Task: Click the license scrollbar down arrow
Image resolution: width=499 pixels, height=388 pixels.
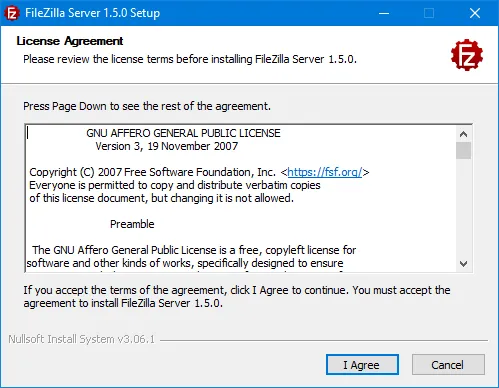Action: click(x=463, y=264)
